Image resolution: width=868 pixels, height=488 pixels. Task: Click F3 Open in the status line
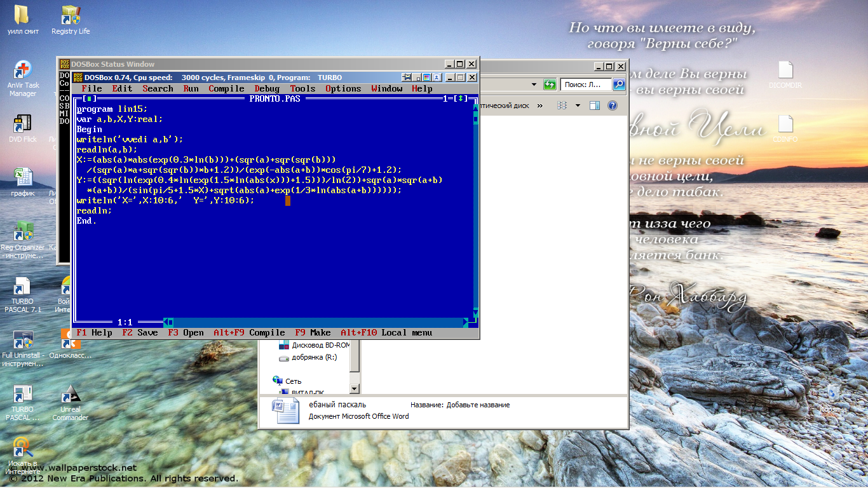[186, 333]
